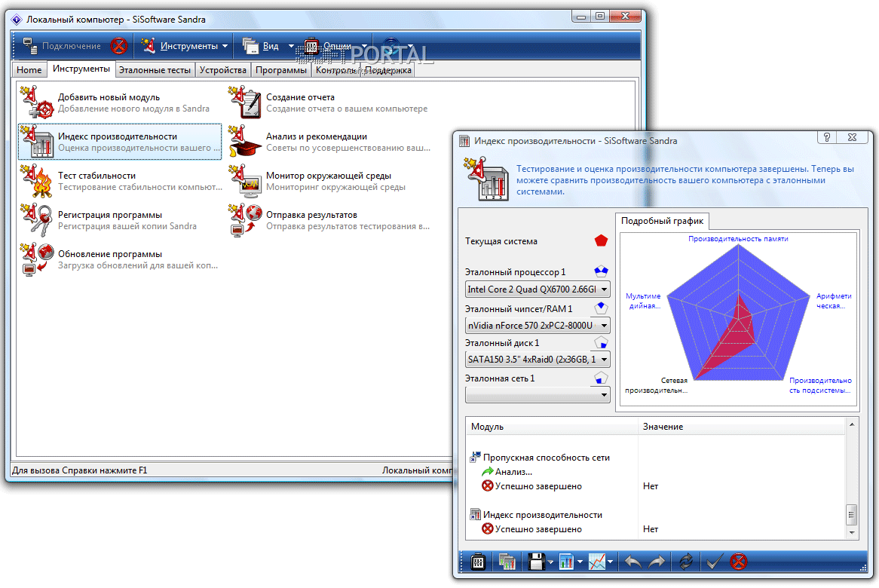Open the line graph icon's dropdown arrow
The width and height of the screenshot is (879, 588).
tap(610, 562)
